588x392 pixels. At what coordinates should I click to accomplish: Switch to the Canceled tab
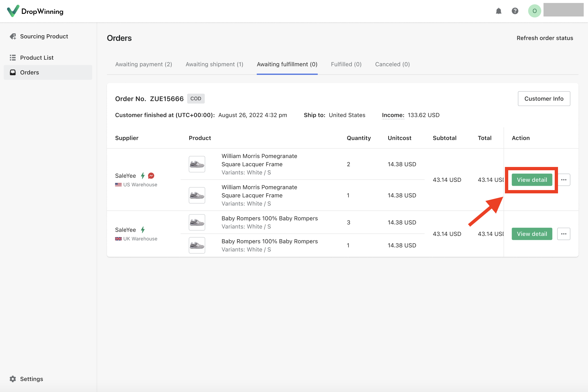[x=393, y=64]
